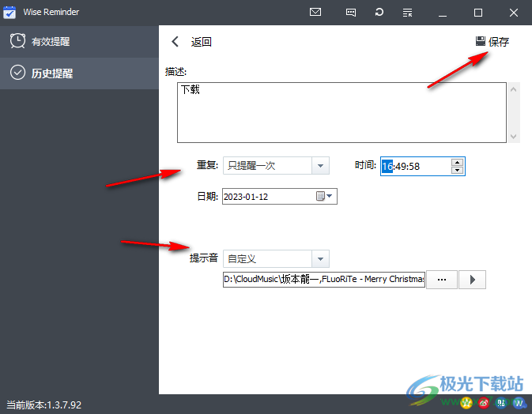
Task: Click the description scrollbar down arrow
Action: point(513,137)
